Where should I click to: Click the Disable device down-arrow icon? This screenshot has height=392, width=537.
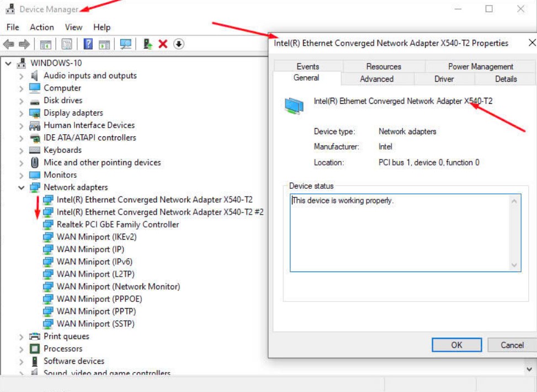(x=178, y=44)
